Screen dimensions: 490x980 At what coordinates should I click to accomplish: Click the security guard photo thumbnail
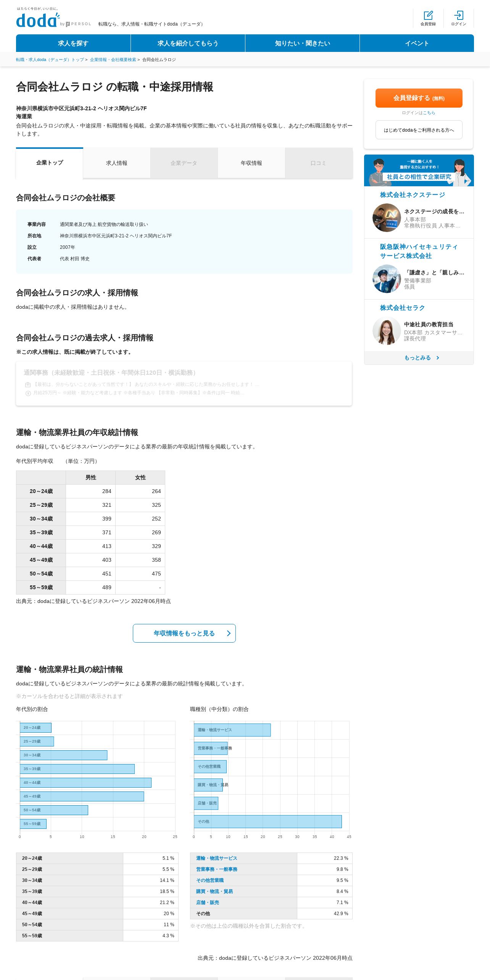[387, 279]
